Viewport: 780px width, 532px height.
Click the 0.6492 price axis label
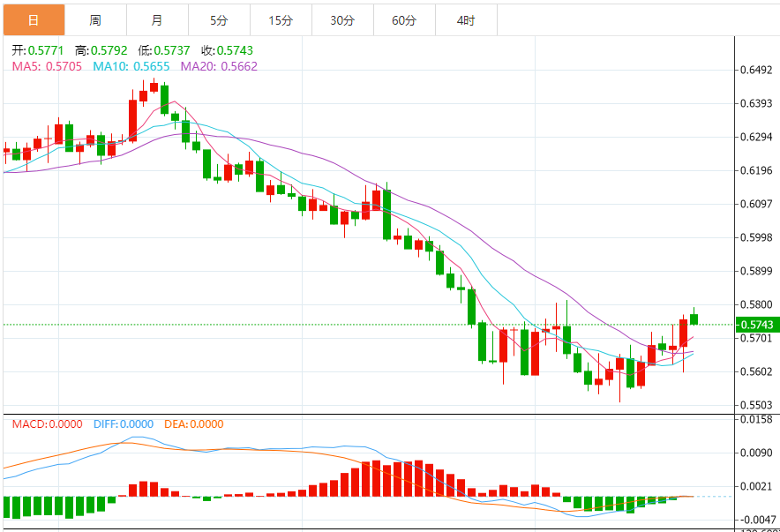[756, 70]
